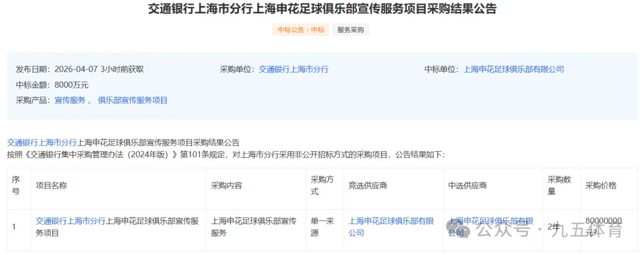Open 上海申花足球俱乐部有限公司 link in 中选供应商 column
Screen dimensions: 644x255
(x=490, y=227)
